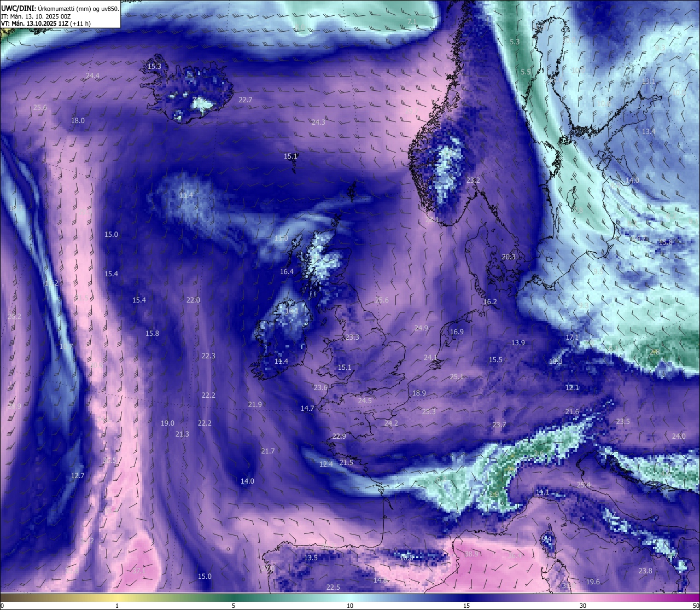The height and width of the screenshot is (610, 700).
Task: Click the color scale tick labeled 30
Action: coord(583,606)
